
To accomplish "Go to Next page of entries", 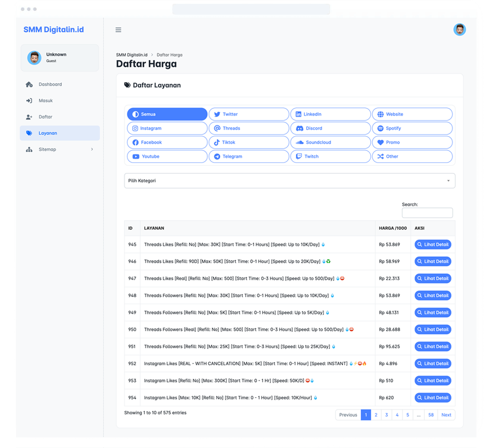I will pos(446,415).
